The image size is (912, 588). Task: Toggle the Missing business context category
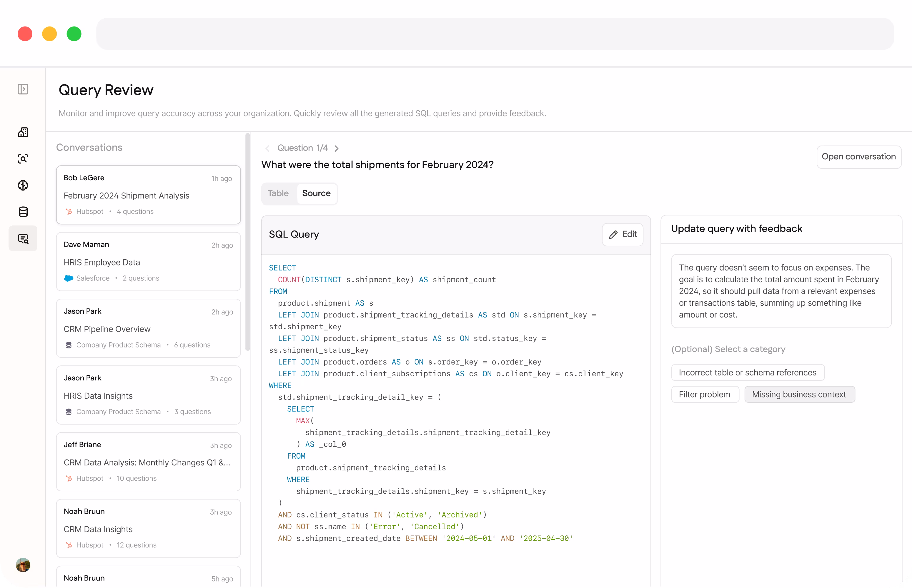click(799, 395)
